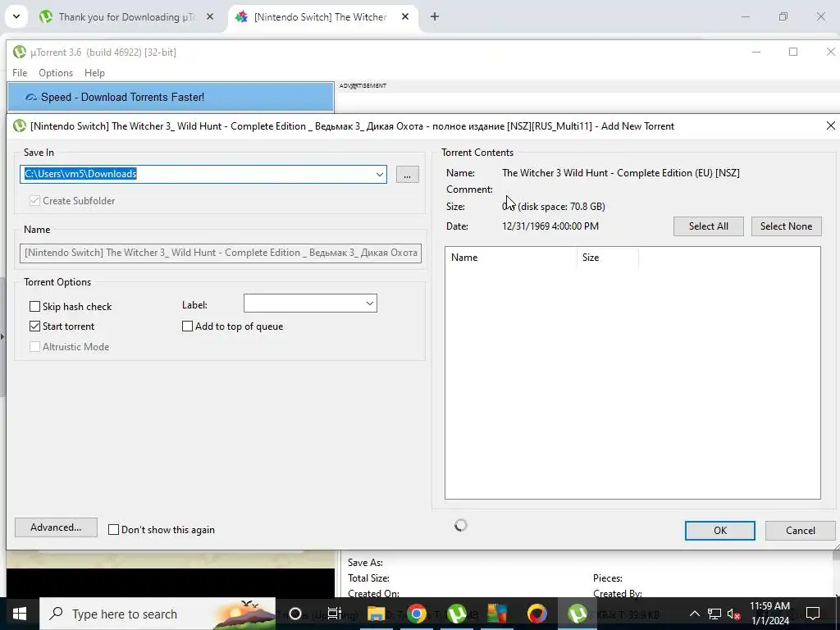Open the Options menu in µTorrent
Image resolution: width=840 pixels, height=630 pixels.
click(x=56, y=73)
